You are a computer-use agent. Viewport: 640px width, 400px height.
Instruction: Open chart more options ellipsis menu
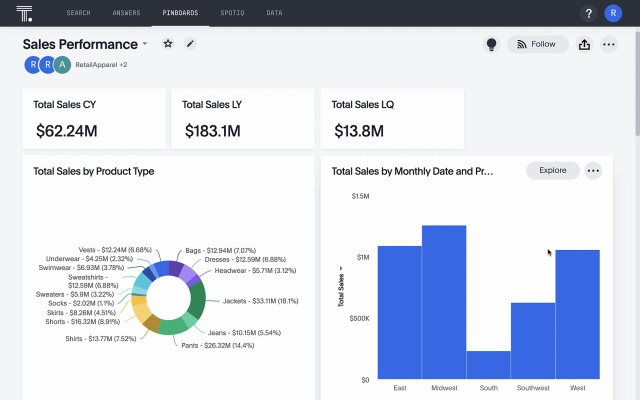pos(593,171)
